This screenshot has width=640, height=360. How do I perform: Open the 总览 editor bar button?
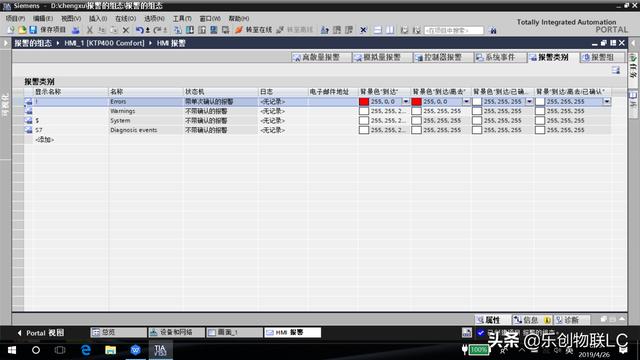tap(118, 333)
